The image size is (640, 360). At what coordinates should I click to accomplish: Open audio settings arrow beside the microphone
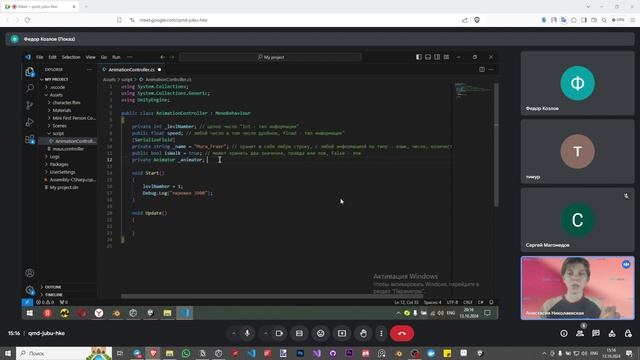233,333
